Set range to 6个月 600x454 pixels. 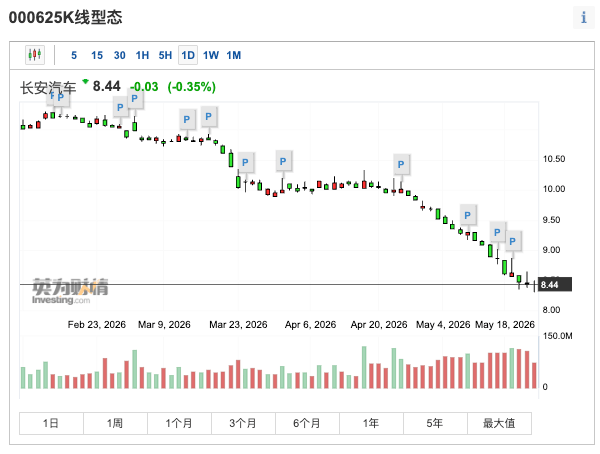307,423
